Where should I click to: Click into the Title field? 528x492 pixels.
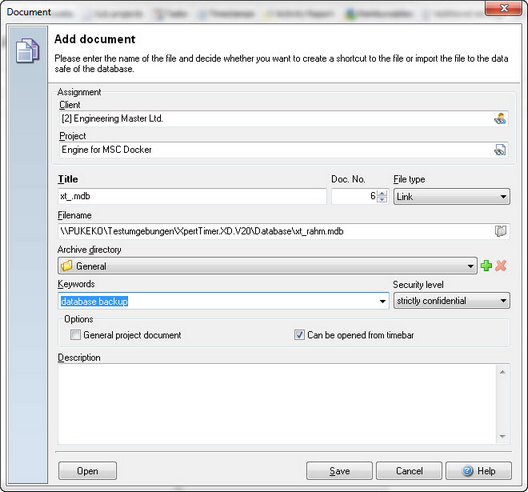pyautogui.click(x=192, y=196)
